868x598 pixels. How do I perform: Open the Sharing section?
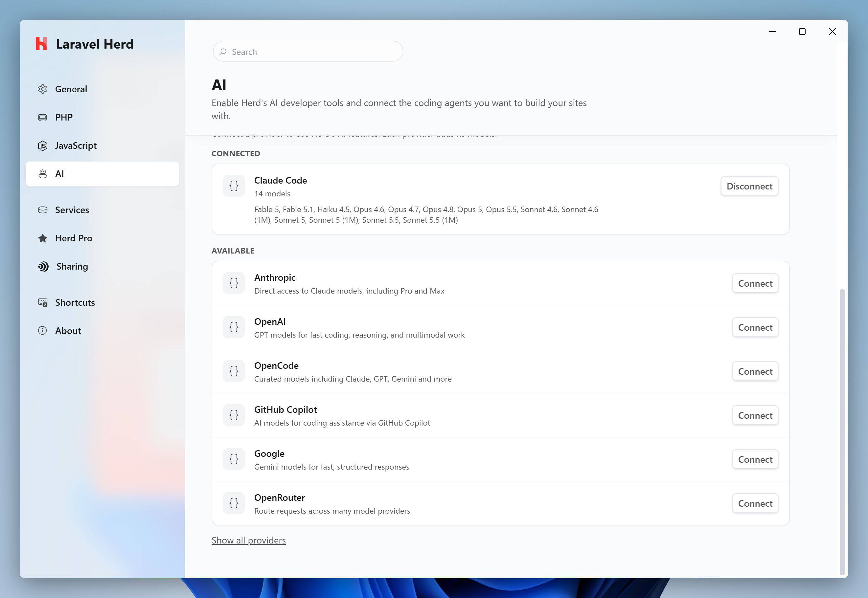102,266
